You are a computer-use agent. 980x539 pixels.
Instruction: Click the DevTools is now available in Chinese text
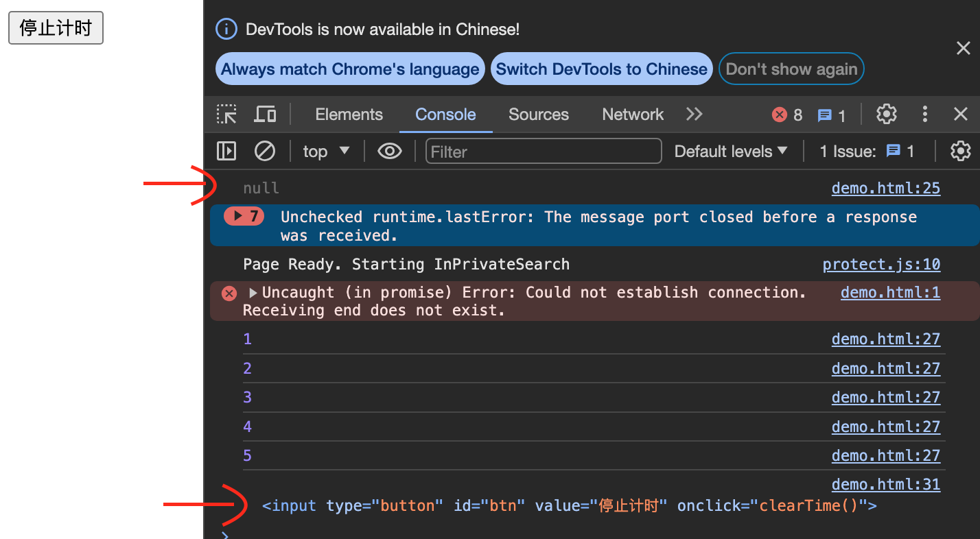382,29
